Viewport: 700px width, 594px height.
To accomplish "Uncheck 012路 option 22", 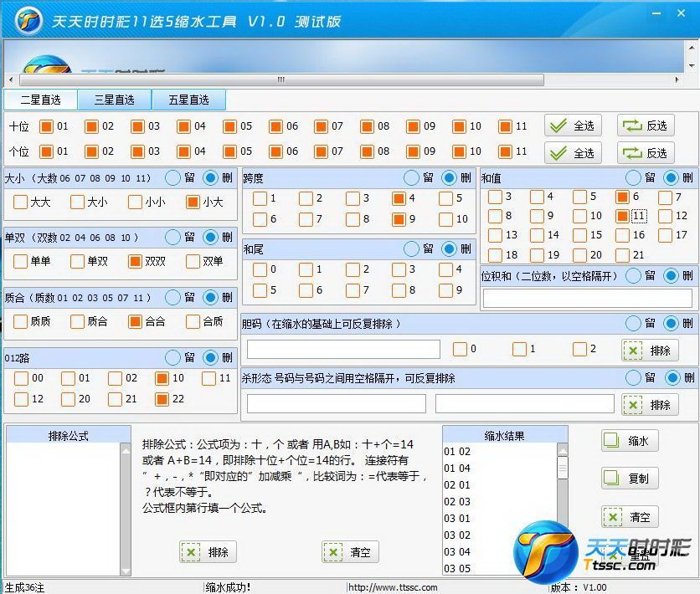I will pyautogui.click(x=162, y=399).
